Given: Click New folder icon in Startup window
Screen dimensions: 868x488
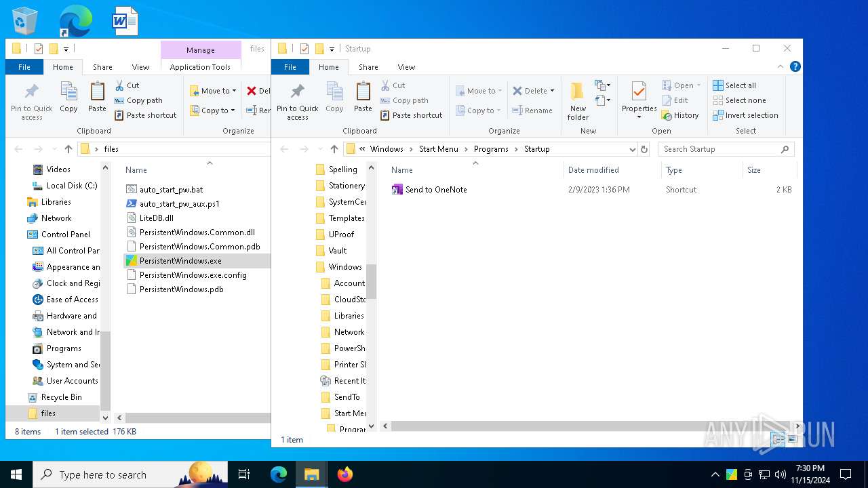Looking at the screenshot, I should 578,91.
